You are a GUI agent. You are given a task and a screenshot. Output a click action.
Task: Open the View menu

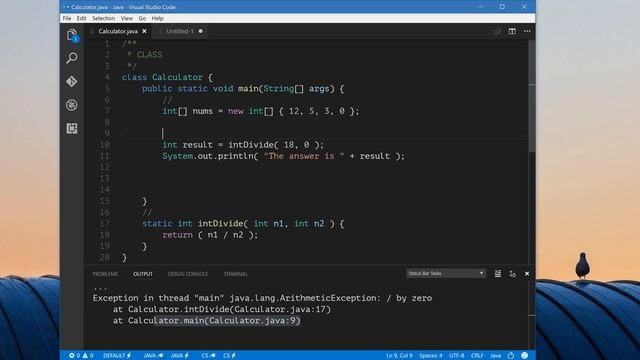[127, 18]
